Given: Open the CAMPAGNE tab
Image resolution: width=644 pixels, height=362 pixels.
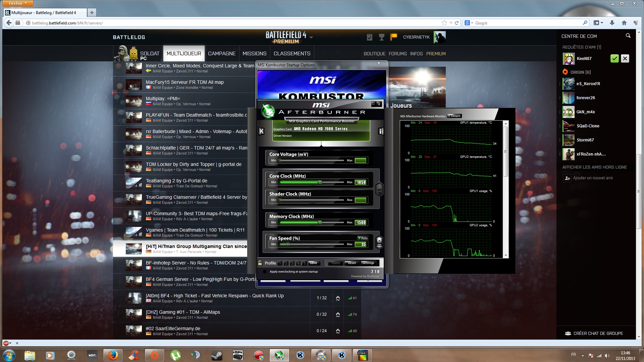Looking at the screenshot, I should pos(222,54).
